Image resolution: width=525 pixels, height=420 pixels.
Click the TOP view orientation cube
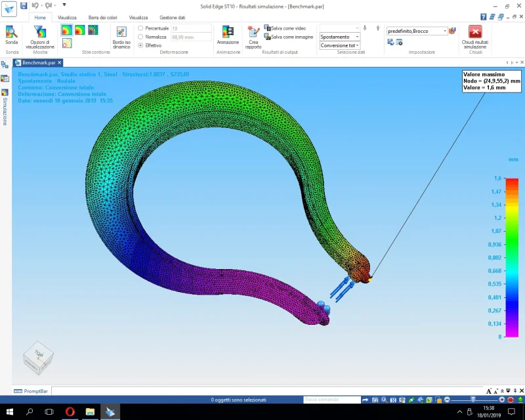38,358
